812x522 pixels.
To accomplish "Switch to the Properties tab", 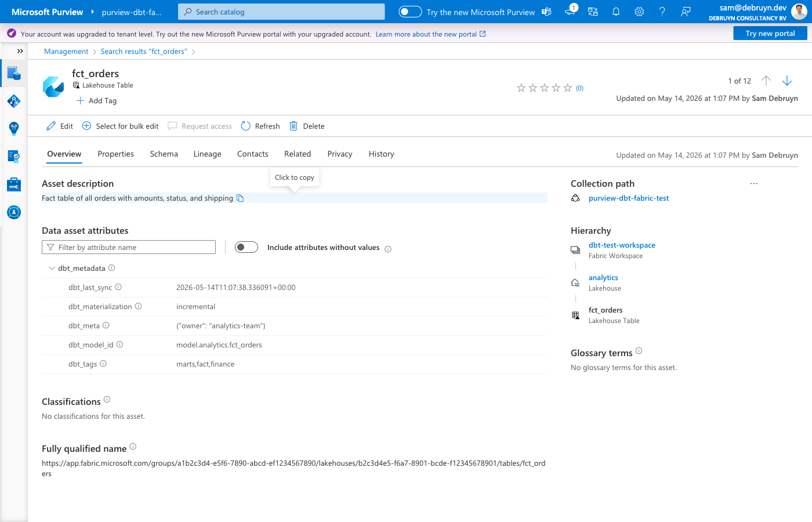I will [115, 154].
